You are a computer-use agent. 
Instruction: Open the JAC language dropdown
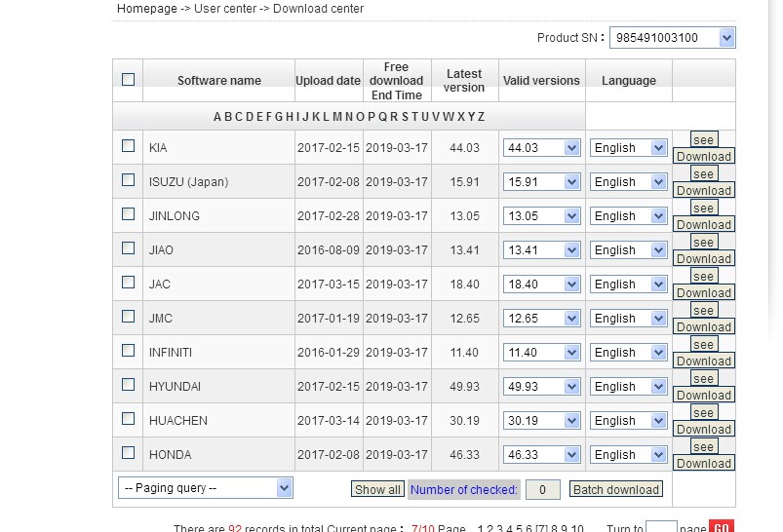click(628, 284)
